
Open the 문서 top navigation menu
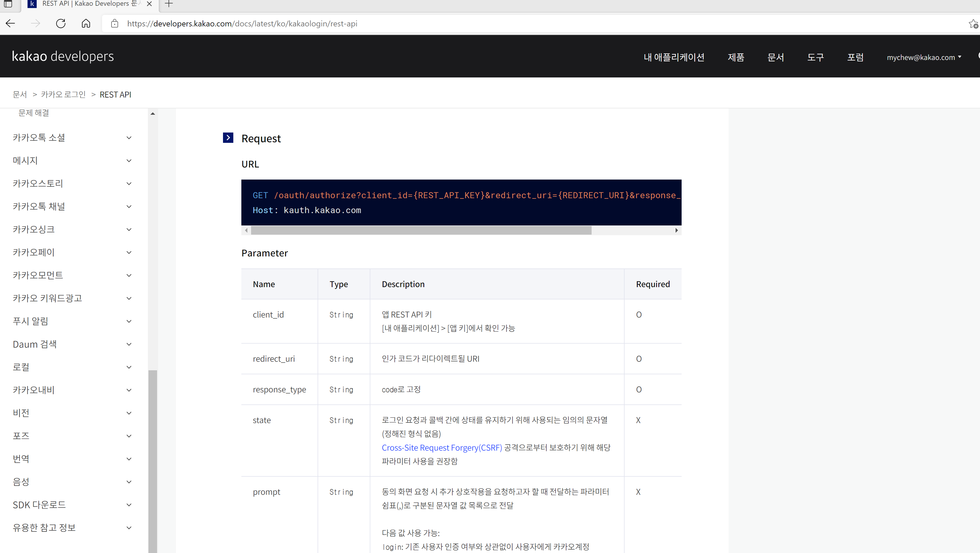click(x=775, y=57)
